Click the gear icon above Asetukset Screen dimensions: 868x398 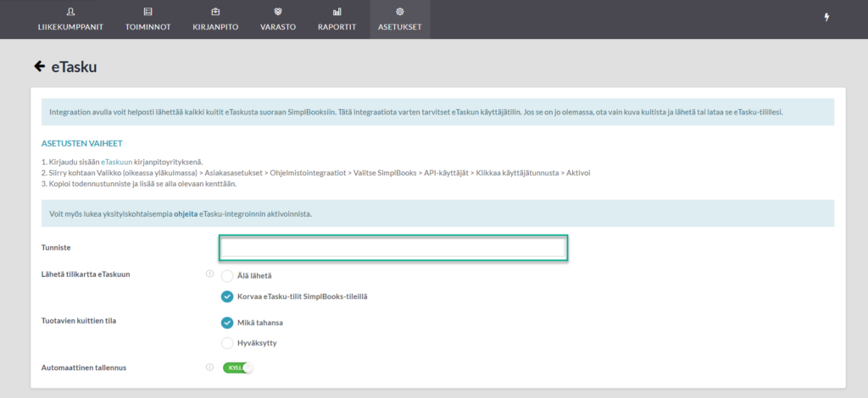tap(400, 12)
